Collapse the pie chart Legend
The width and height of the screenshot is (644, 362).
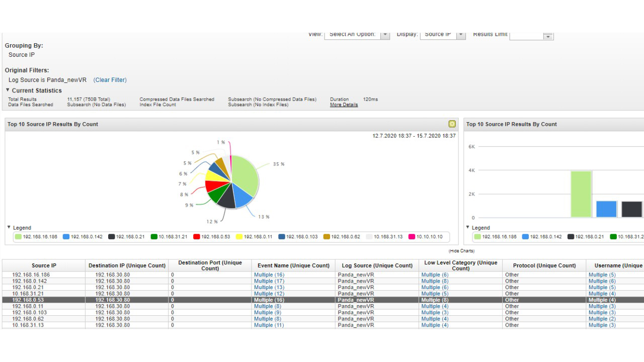(x=10, y=227)
